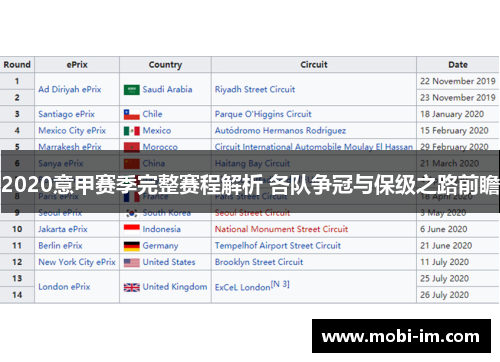Open the ExCeL London circuit link
The image size is (500, 362).
tap(242, 287)
